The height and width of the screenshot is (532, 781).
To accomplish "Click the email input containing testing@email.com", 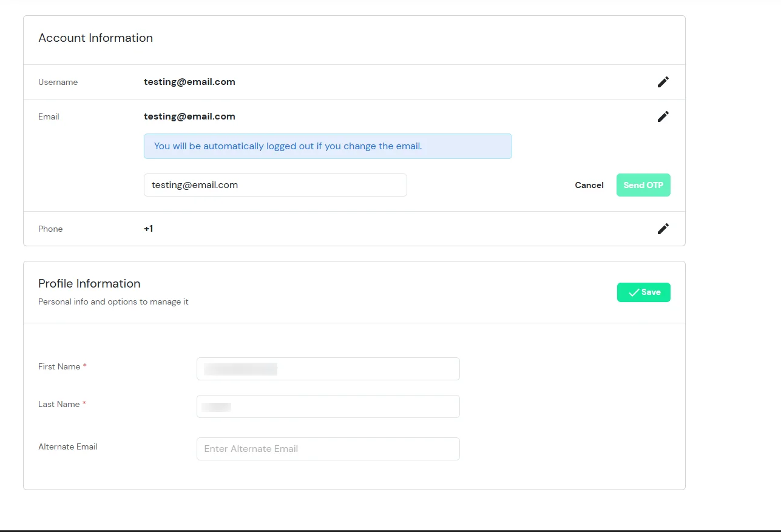I will pyautogui.click(x=275, y=184).
